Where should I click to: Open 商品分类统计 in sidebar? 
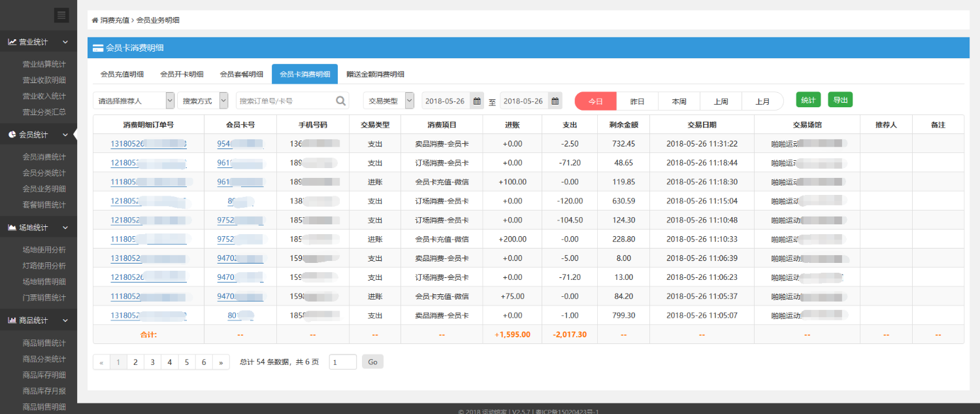point(44,358)
